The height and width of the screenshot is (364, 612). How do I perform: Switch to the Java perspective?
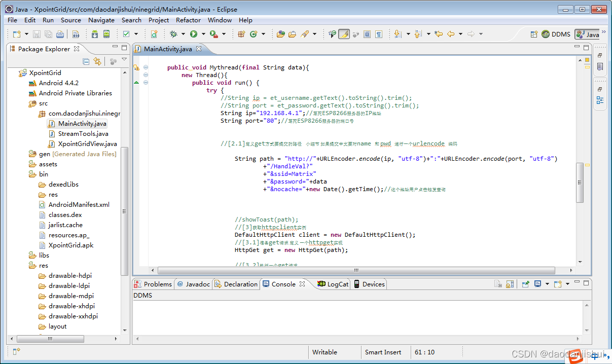click(588, 34)
